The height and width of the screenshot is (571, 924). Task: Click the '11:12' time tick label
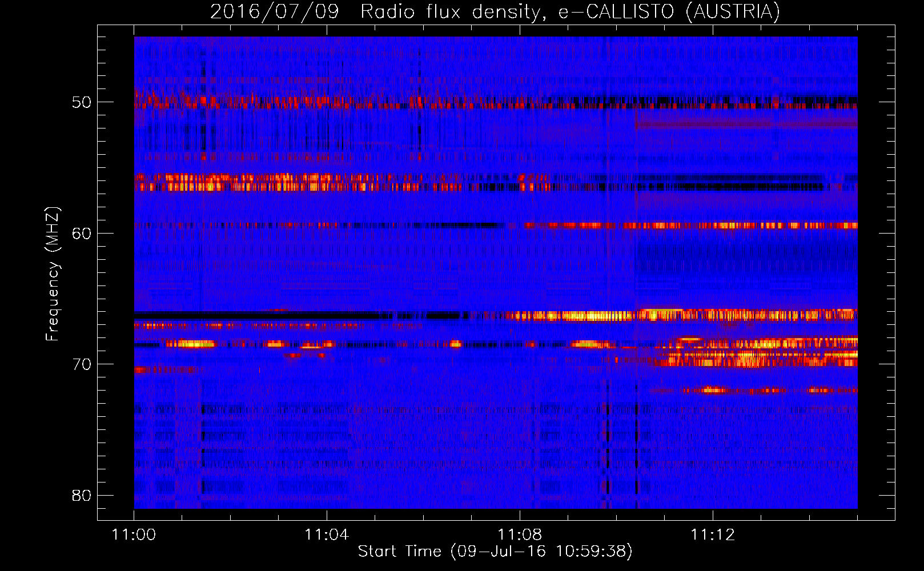[x=713, y=535]
